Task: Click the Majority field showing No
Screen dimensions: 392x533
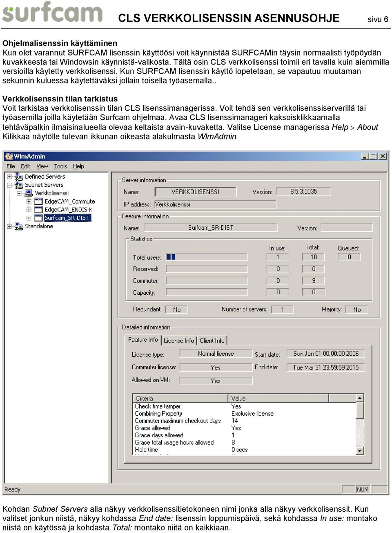Action: click(357, 309)
